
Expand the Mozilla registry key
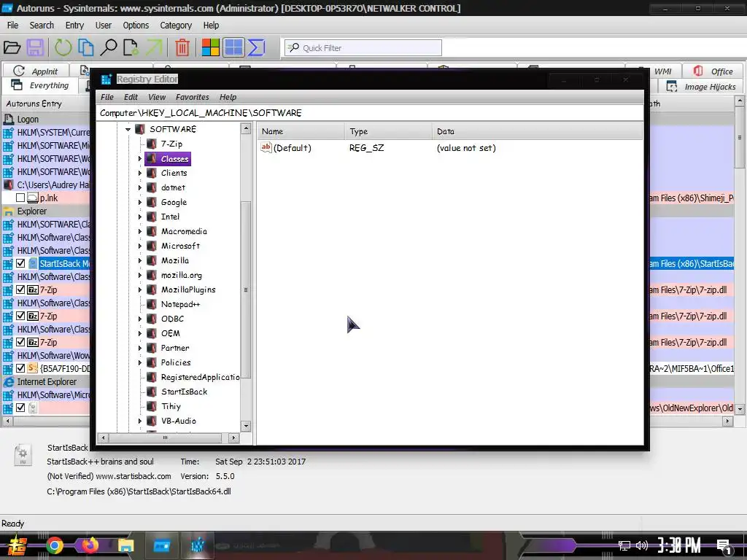pyautogui.click(x=139, y=260)
